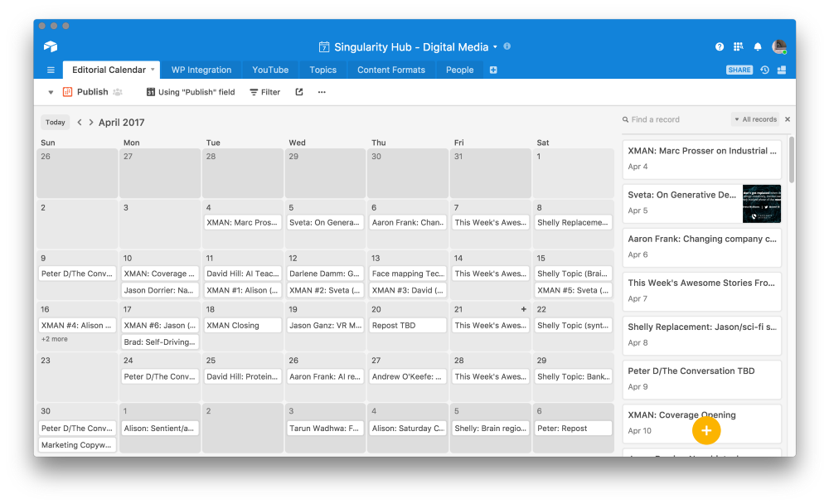Open April 20 event Repost TBD
This screenshot has height=504, width=829.
[408, 326]
